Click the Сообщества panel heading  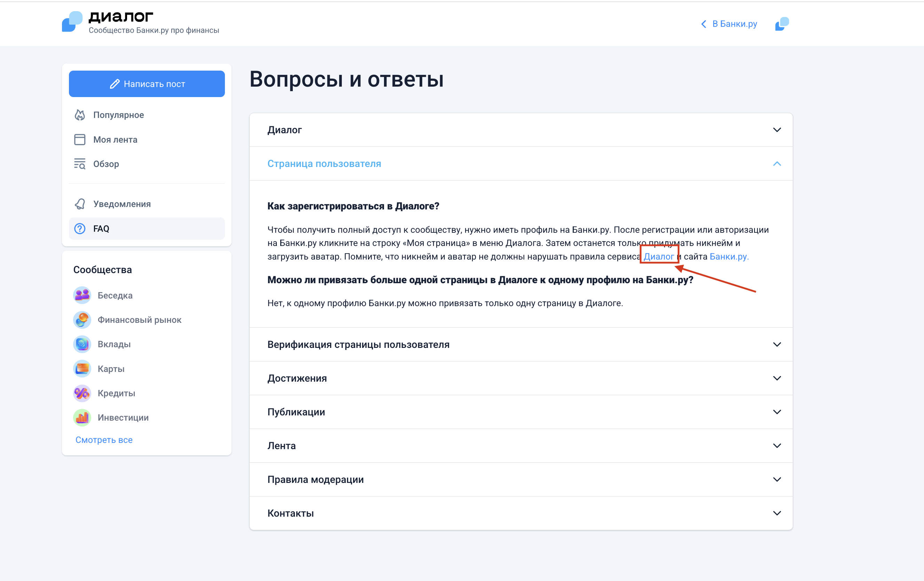(x=102, y=270)
